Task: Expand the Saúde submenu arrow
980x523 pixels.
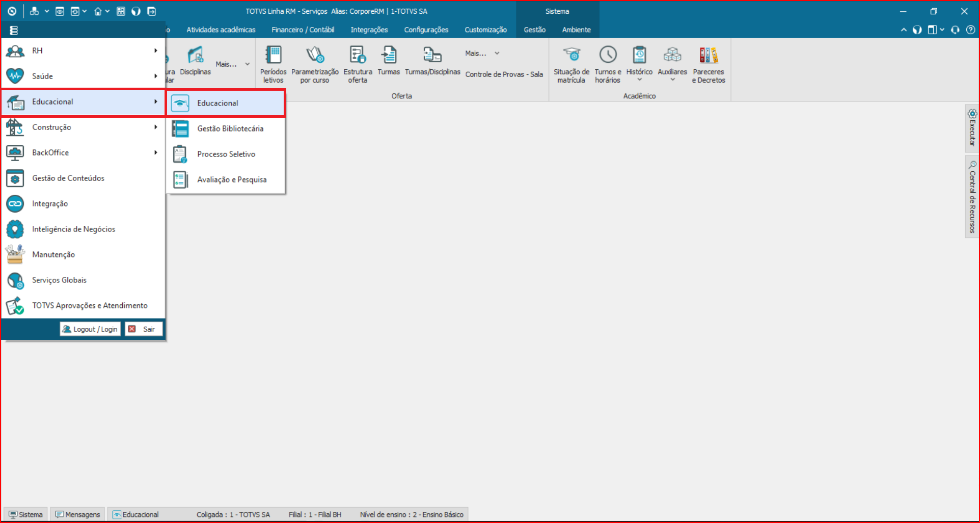Action: coord(156,76)
